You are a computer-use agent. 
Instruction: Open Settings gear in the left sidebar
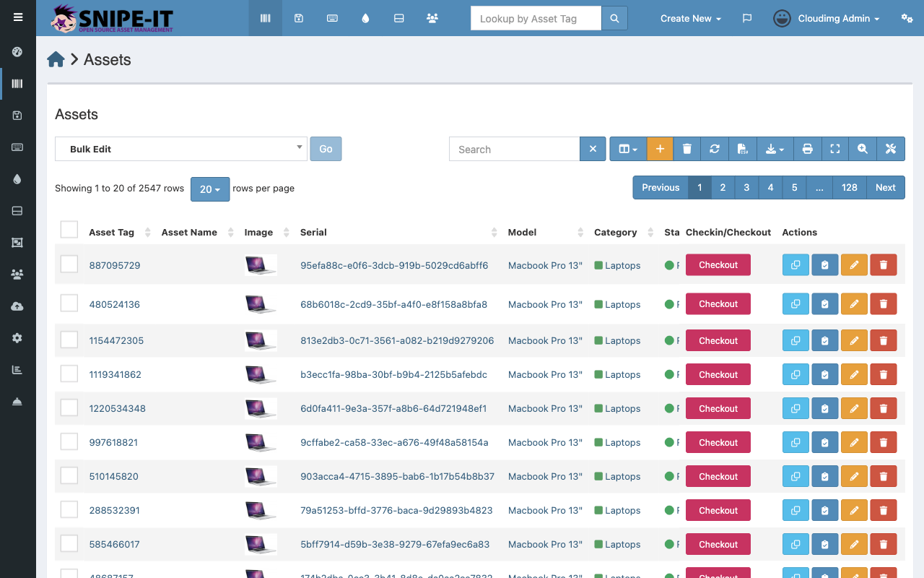pos(17,338)
